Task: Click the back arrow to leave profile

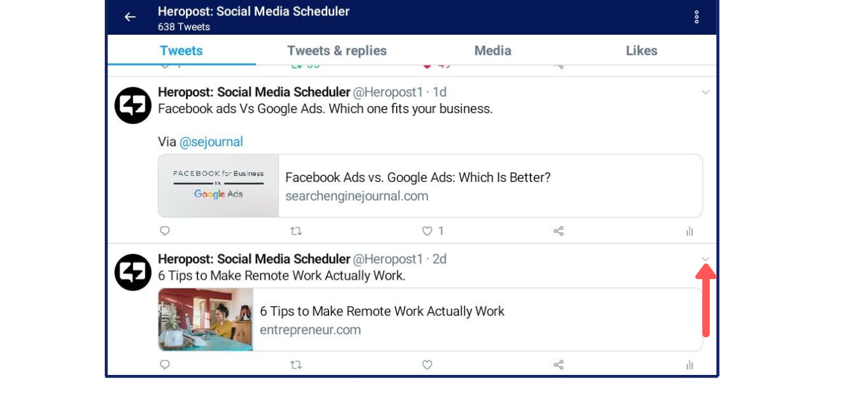Action: click(x=131, y=17)
